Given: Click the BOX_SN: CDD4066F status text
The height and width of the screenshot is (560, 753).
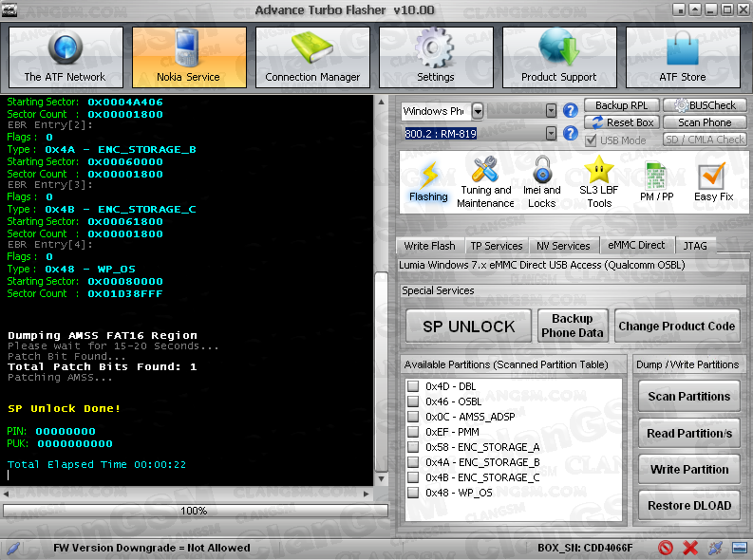Looking at the screenshot, I should 585,548.
